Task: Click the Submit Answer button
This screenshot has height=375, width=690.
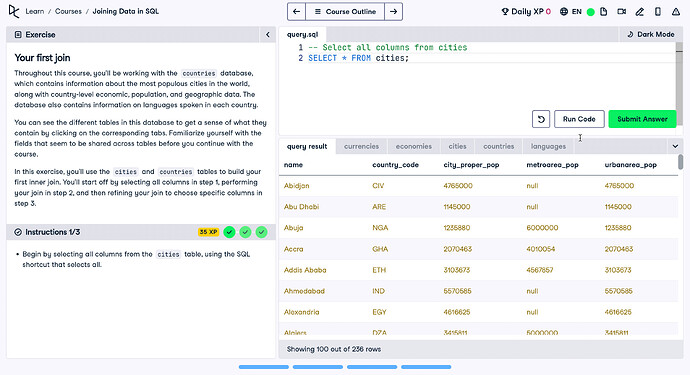Action: (642, 119)
